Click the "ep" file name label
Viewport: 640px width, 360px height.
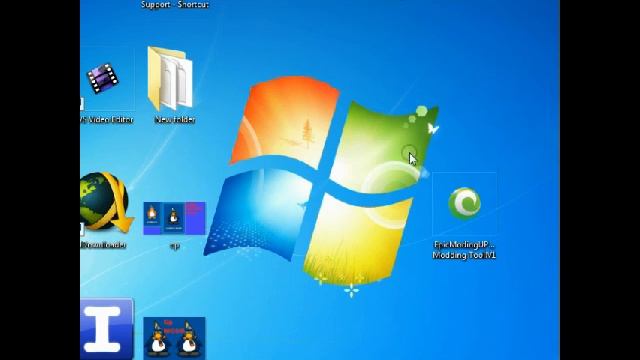coord(174,246)
